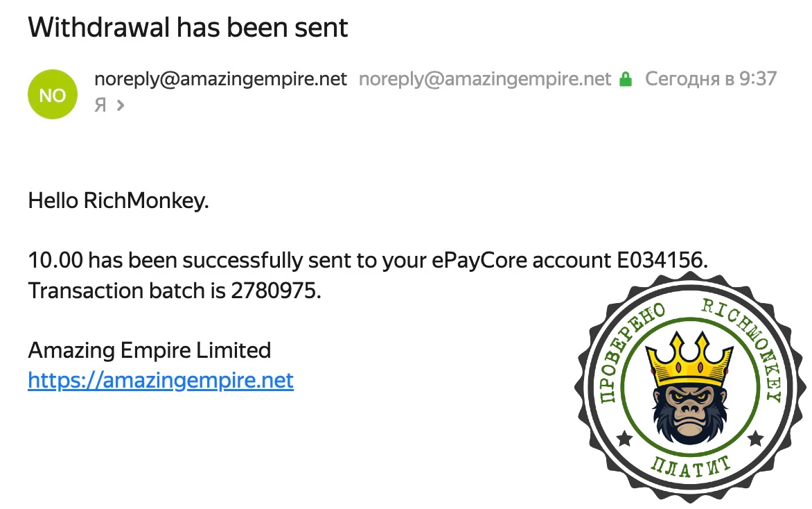The width and height of the screenshot is (812, 509).
Task: Click the gray sender email address
Action: click(485, 79)
